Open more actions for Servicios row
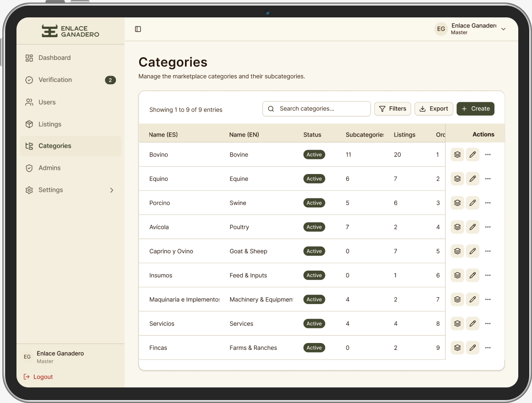 click(x=488, y=324)
